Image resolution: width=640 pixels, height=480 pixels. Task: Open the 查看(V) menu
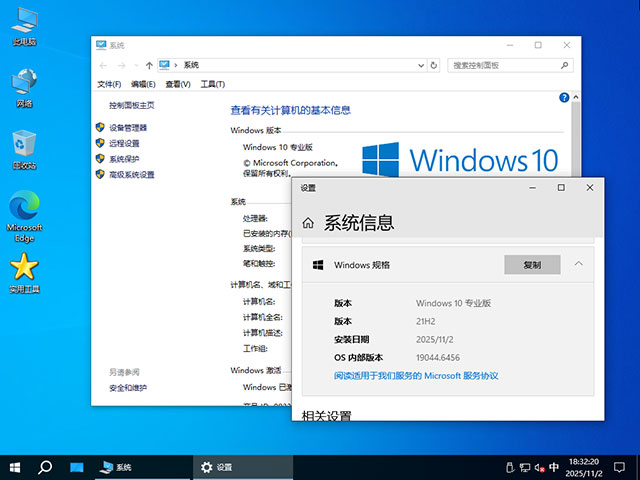coord(178,84)
